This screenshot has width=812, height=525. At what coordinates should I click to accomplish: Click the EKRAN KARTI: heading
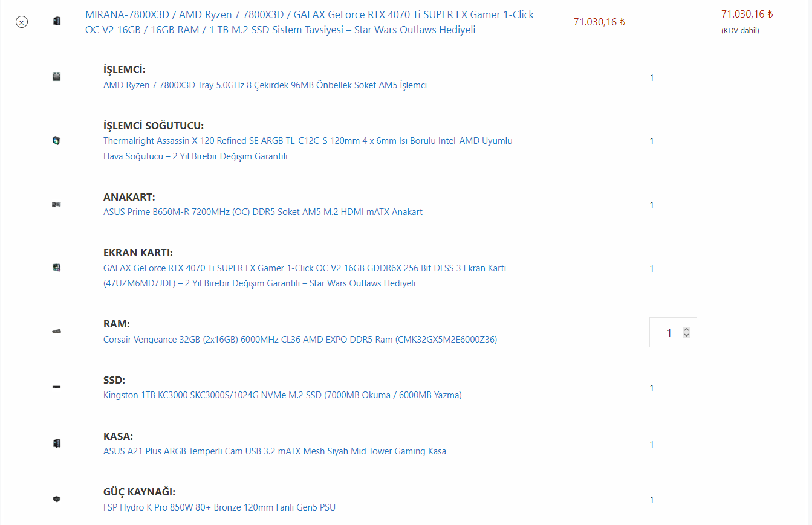[138, 253]
